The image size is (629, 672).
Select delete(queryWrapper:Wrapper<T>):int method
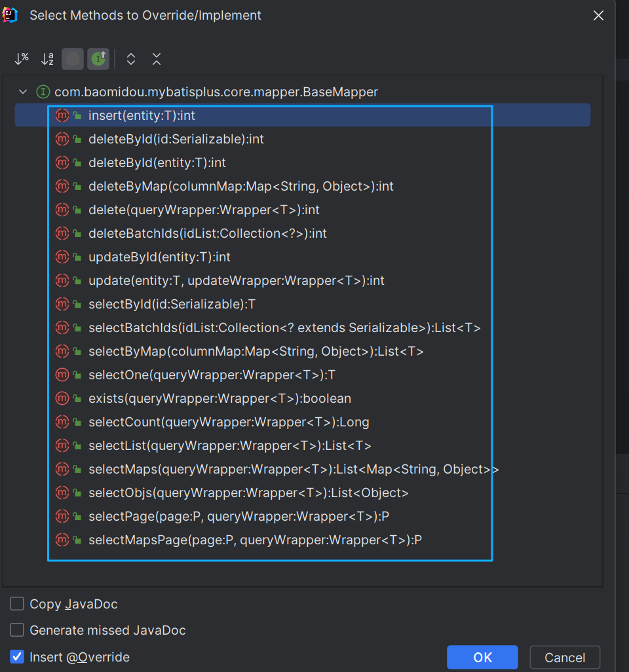(302, 210)
